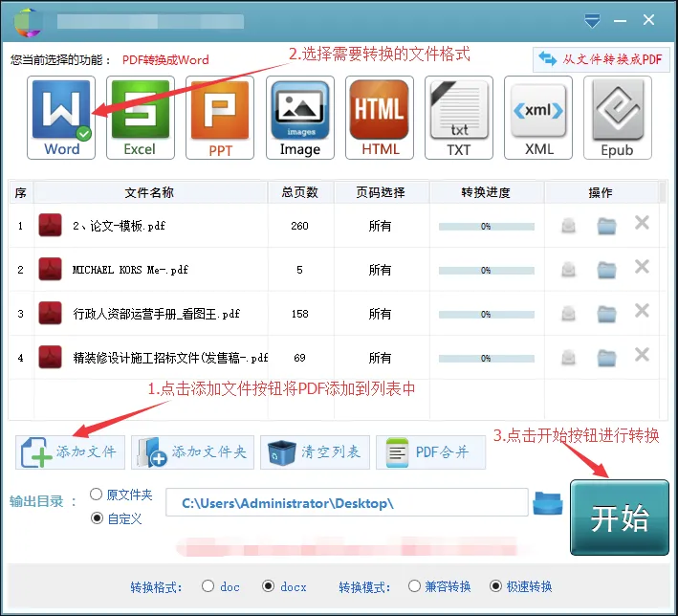This screenshot has width=678, height=616.
Task: Pick the PPT conversion icon
Action: [x=220, y=118]
